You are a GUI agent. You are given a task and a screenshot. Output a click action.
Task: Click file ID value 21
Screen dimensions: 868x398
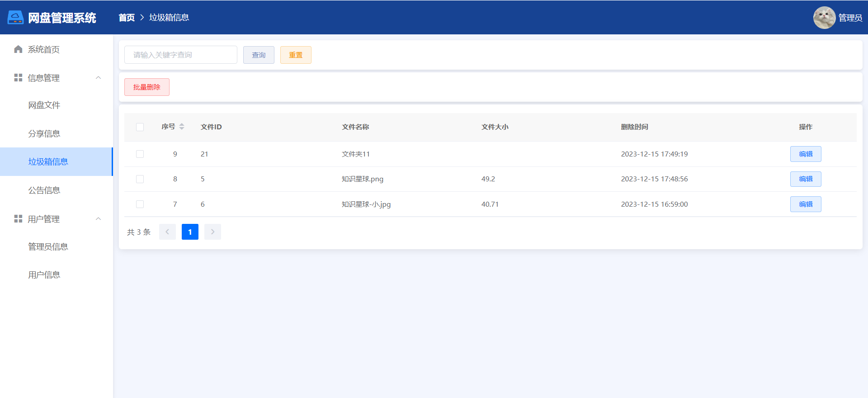tap(204, 154)
